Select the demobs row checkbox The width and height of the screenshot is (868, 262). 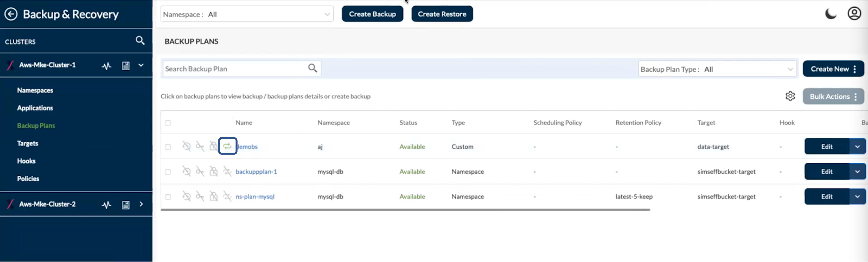(x=168, y=147)
